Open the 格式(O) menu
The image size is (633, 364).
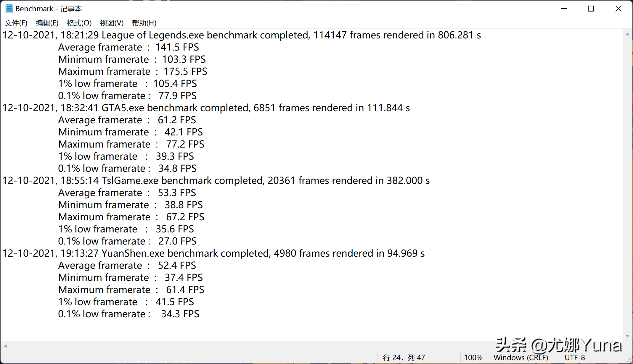79,23
